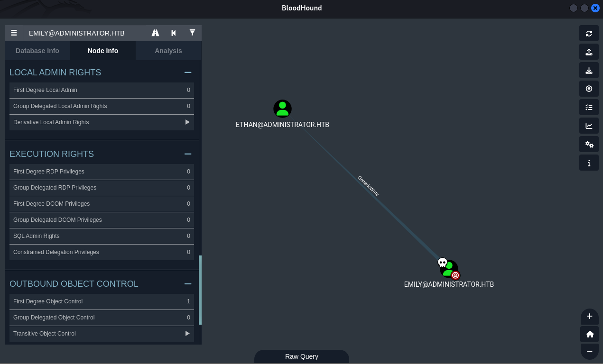Viewport: 603px width, 364px height.
Task: Select the ETHAN@ADMINISTRATOR.HTB user node
Action: (282, 109)
